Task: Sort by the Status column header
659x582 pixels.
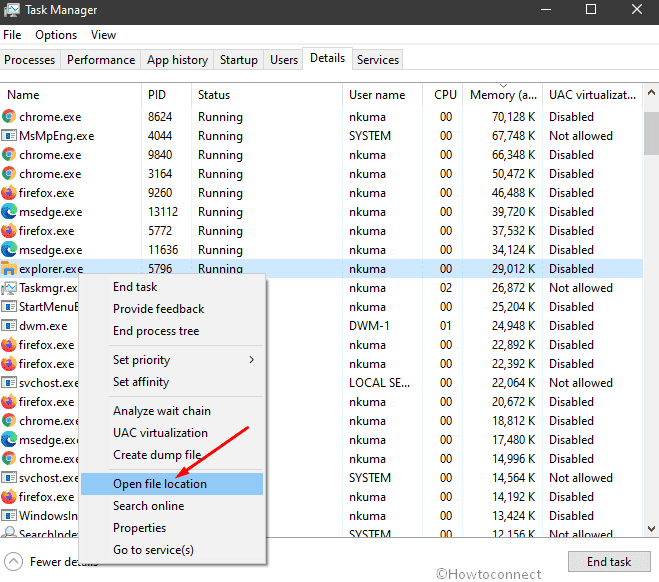Action: tap(267, 95)
